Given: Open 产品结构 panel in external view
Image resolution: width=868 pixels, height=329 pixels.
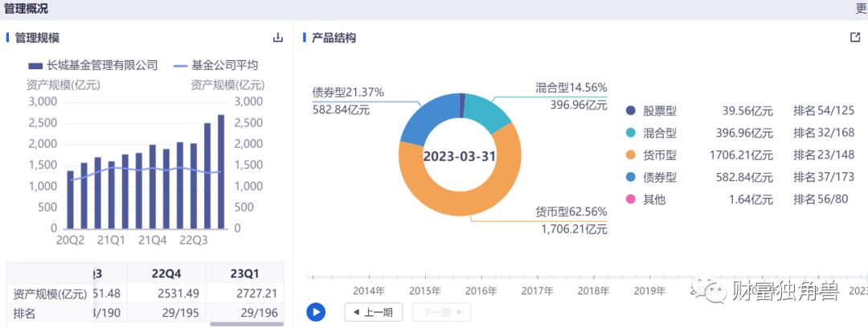Looking at the screenshot, I should [855, 37].
